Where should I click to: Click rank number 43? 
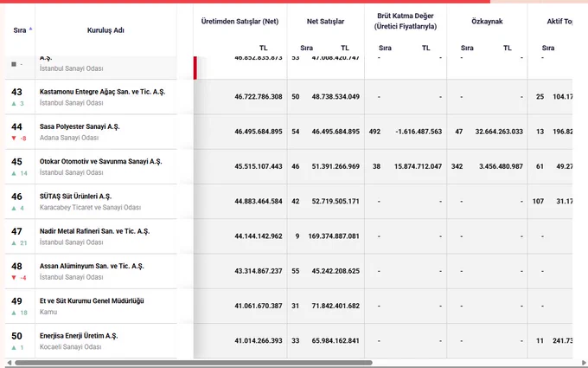16,92
